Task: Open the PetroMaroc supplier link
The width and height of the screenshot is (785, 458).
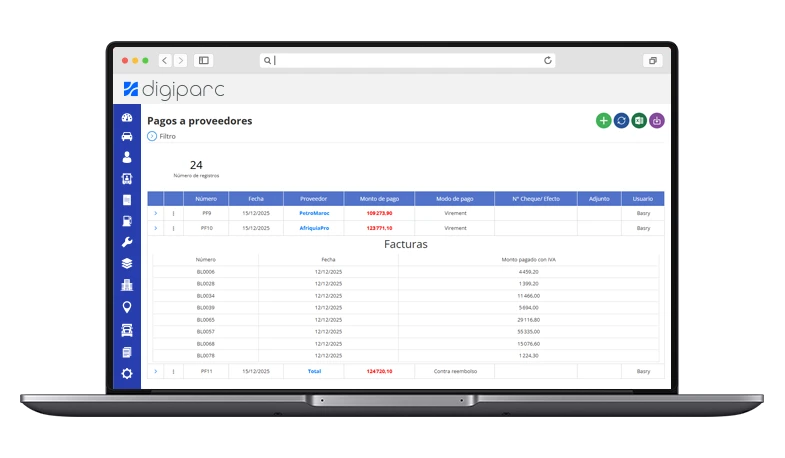Action: (313, 213)
